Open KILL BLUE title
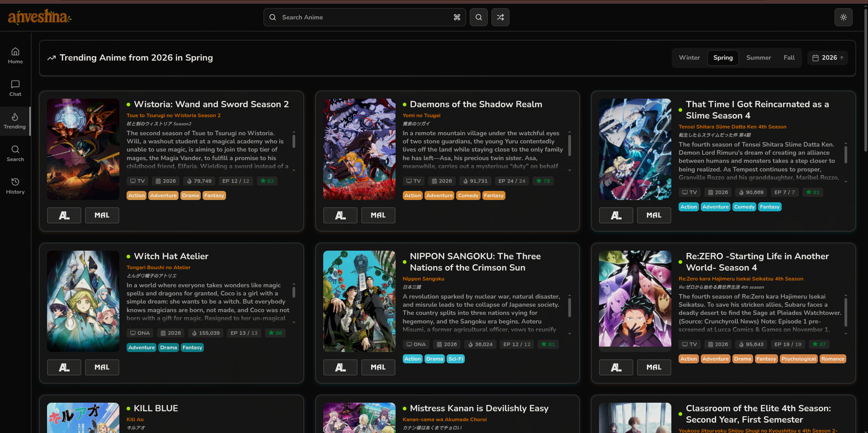The image size is (868, 433). [x=156, y=408]
